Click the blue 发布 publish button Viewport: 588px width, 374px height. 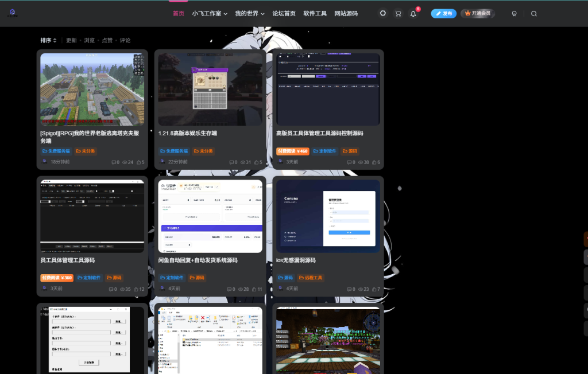pos(444,14)
